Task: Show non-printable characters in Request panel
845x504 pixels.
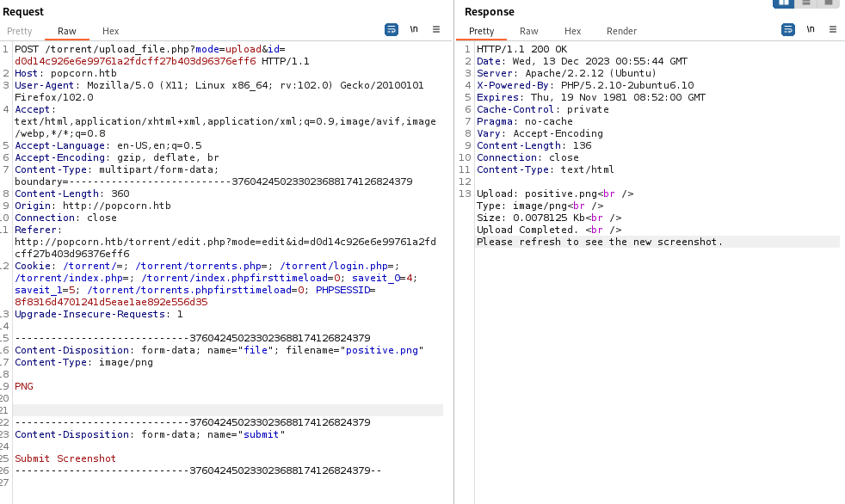Action: click(414, 29)
